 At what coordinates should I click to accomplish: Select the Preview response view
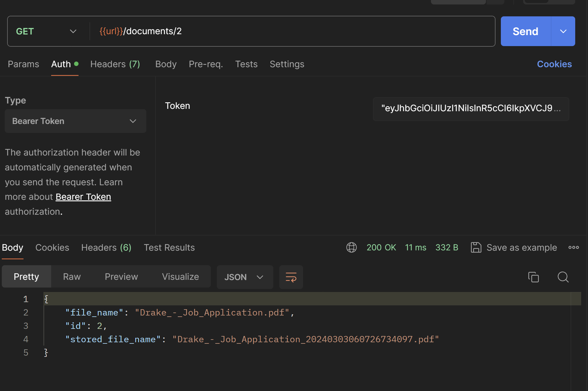tap(121, 277)
